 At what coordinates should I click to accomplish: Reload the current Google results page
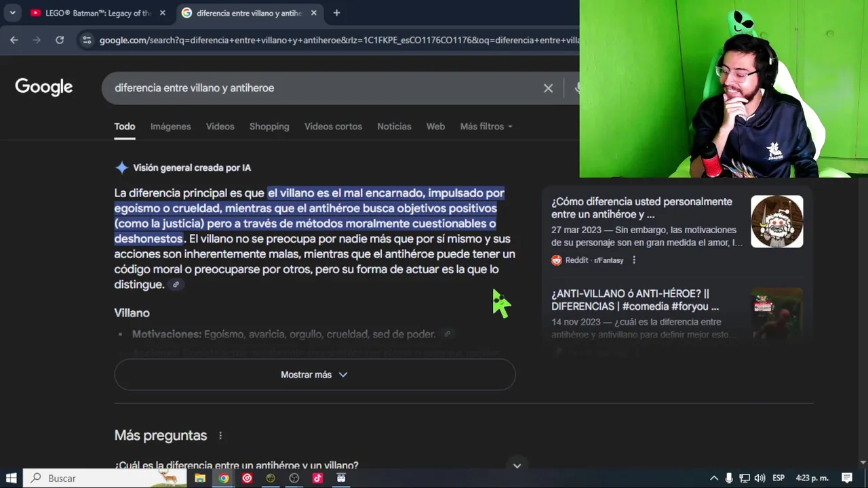pos(60,40)
